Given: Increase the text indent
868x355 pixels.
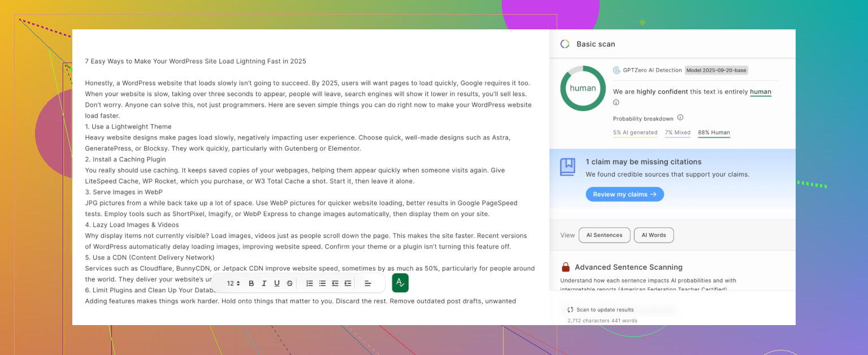Looking at the screenshot, I should 348,283.
